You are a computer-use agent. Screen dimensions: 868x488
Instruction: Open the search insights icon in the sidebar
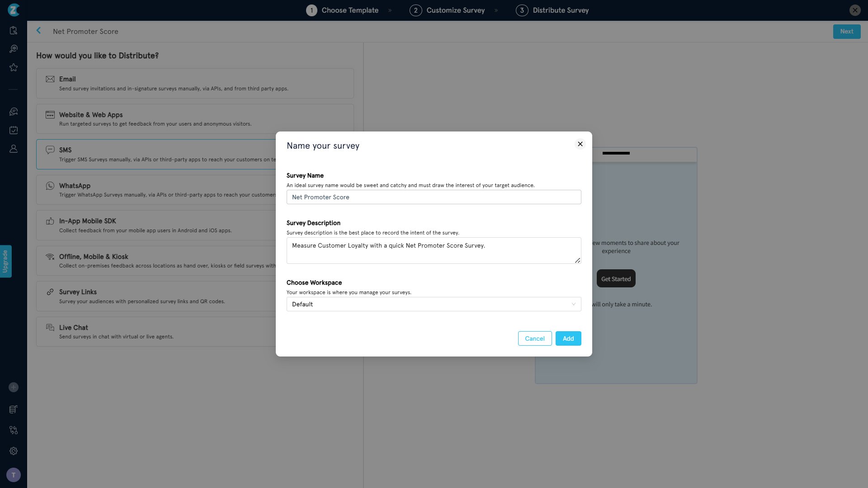[14, 49]
